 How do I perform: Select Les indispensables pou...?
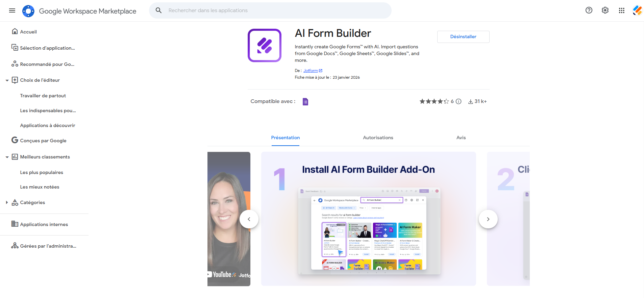(48, 111)
